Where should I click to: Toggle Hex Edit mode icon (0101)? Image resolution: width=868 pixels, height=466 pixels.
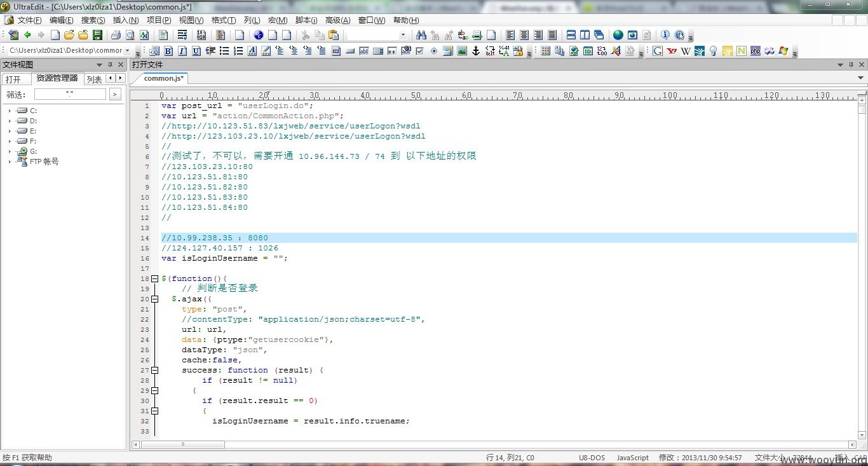pos(201,35)
